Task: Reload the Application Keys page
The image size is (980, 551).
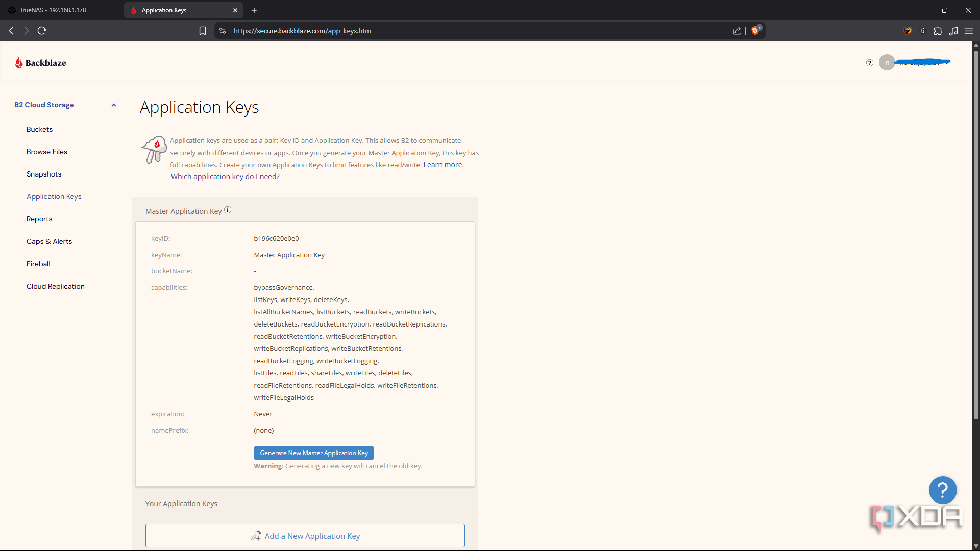Action: tap(42, 31)
